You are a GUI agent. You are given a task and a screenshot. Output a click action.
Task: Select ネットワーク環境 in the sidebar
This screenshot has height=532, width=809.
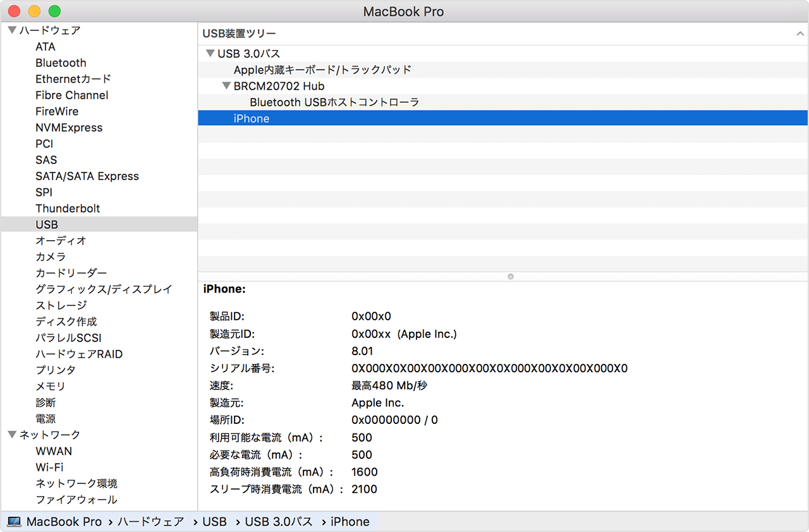click(76, 483)
